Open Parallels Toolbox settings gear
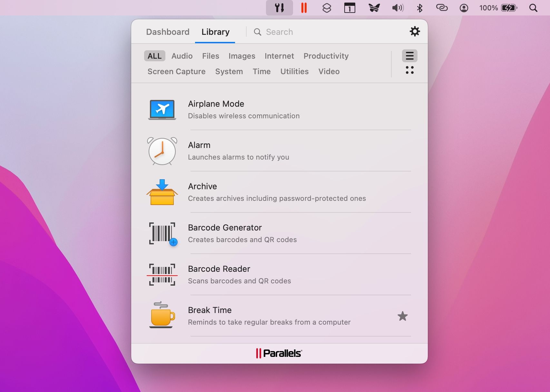This screenshot has width=550, height=392. point(415,31)
